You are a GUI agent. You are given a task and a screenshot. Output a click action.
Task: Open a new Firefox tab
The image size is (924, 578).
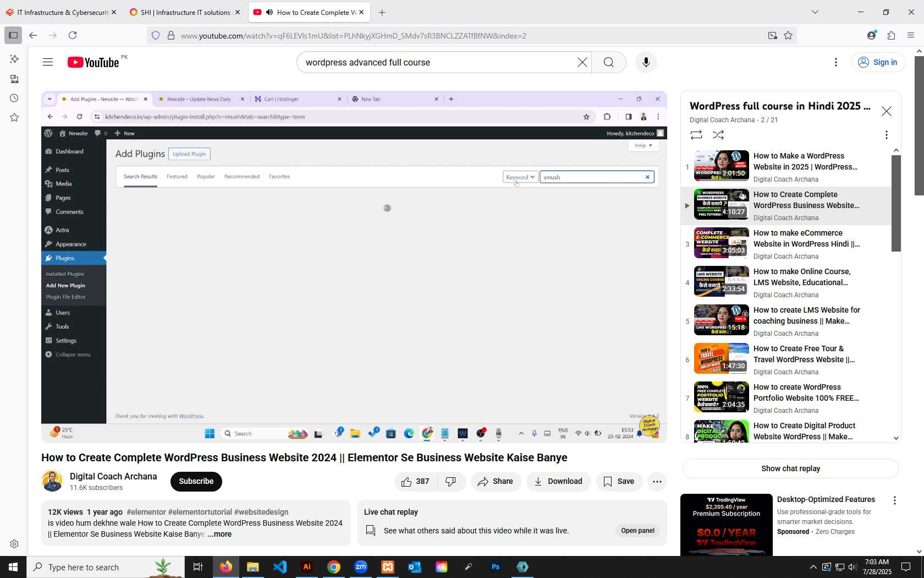[x=382, y=12]
